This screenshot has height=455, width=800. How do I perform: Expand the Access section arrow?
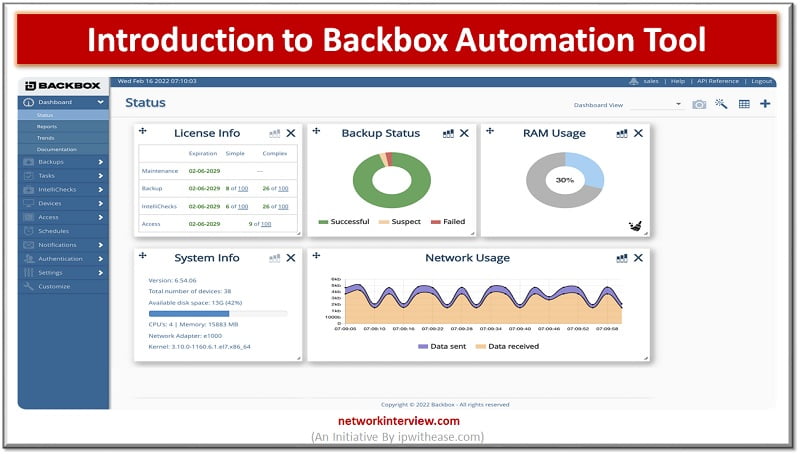[x=101, y=217]
